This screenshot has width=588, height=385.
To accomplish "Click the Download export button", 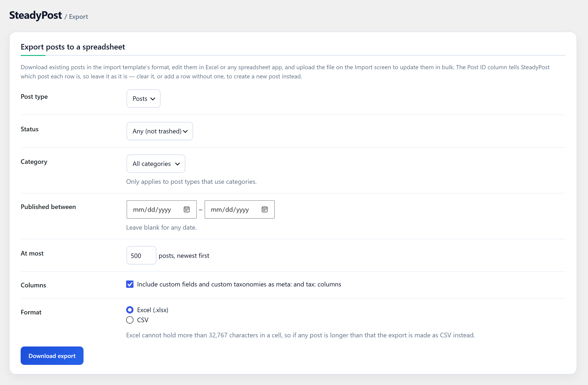I will (x=52, y=356).
